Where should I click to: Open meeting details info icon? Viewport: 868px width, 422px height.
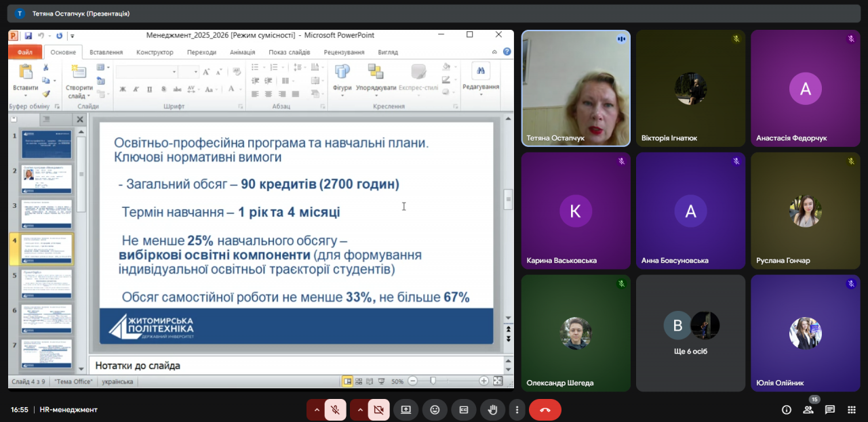click(x=787, y=410)
